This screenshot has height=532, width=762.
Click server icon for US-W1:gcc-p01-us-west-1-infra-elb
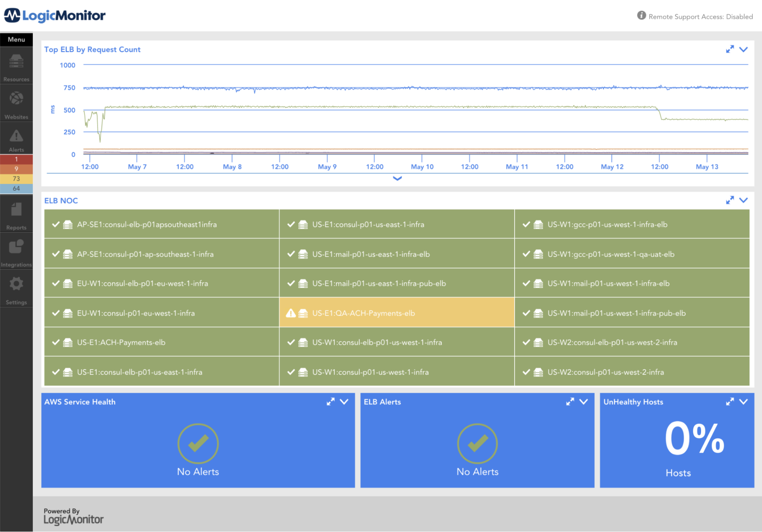pyautogui.click(x=538, y=224)
